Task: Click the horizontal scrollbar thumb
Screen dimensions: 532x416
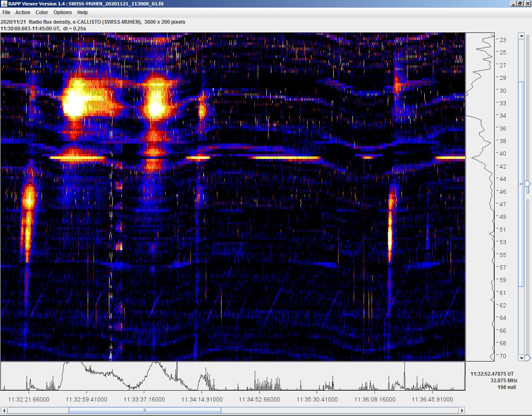Action: point(145,411)
